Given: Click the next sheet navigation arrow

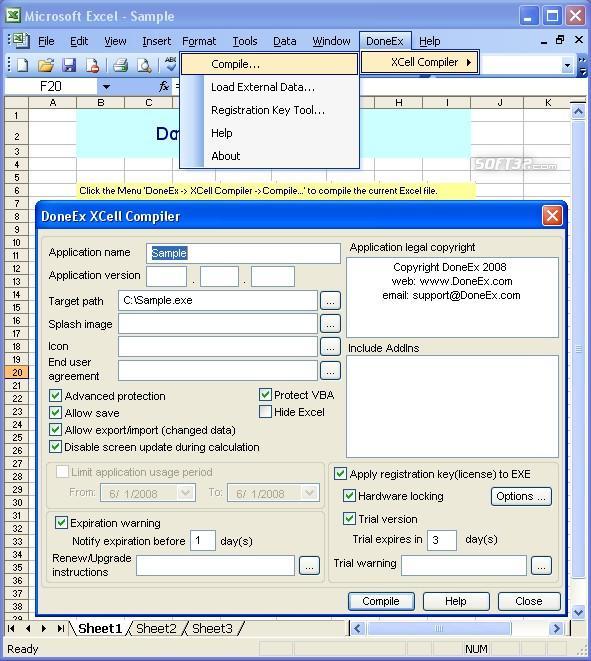Looking at the screenshot, I should click(44, 629).
